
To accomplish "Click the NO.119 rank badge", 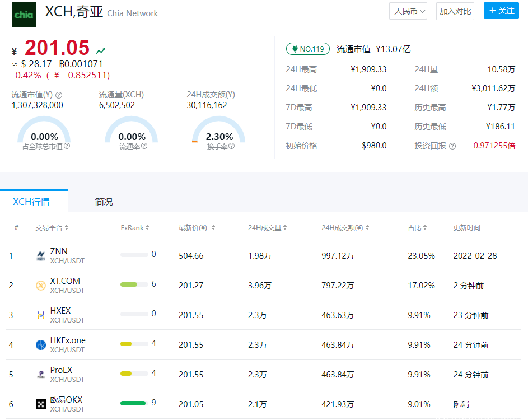I will click(x=307, y=49).
